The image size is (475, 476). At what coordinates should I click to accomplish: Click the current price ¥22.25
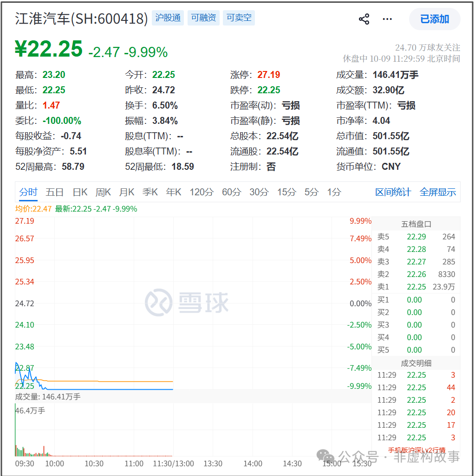coord(49,49)
